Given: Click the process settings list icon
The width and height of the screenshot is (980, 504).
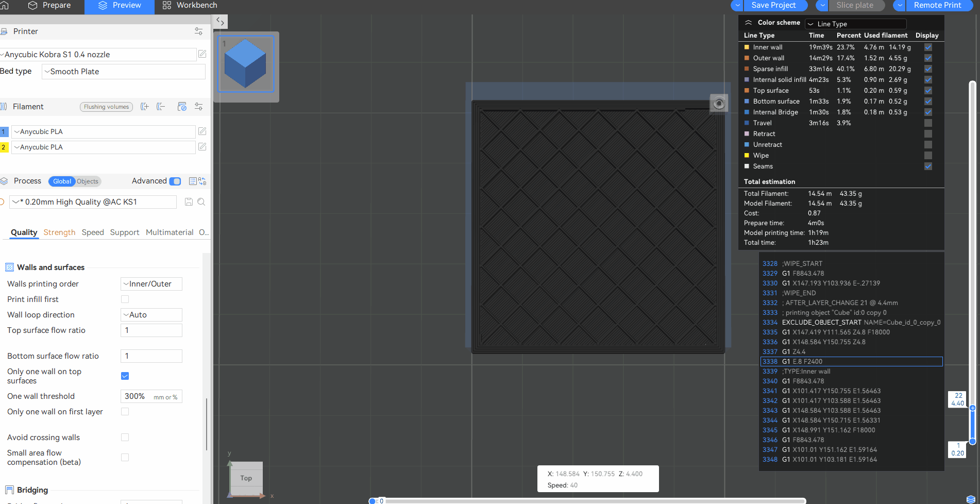Looking at the screenshot, I should pos(193,181).
